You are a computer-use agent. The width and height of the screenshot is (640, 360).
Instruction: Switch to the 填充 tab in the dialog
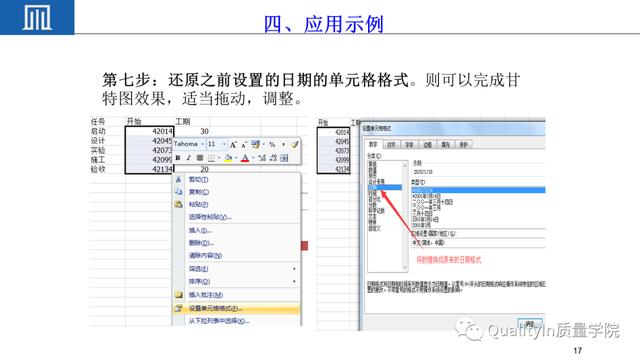(445, 144)
